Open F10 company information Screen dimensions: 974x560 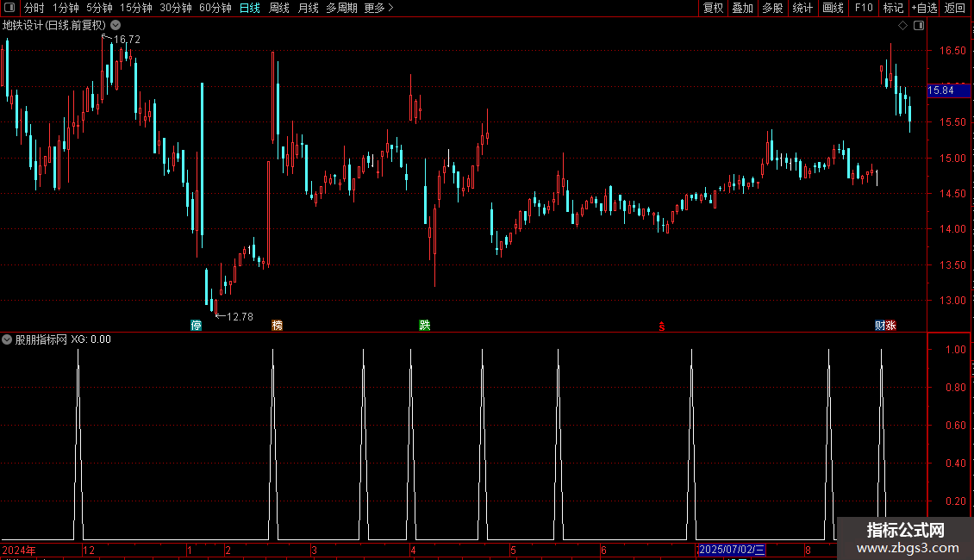[864, 8]
